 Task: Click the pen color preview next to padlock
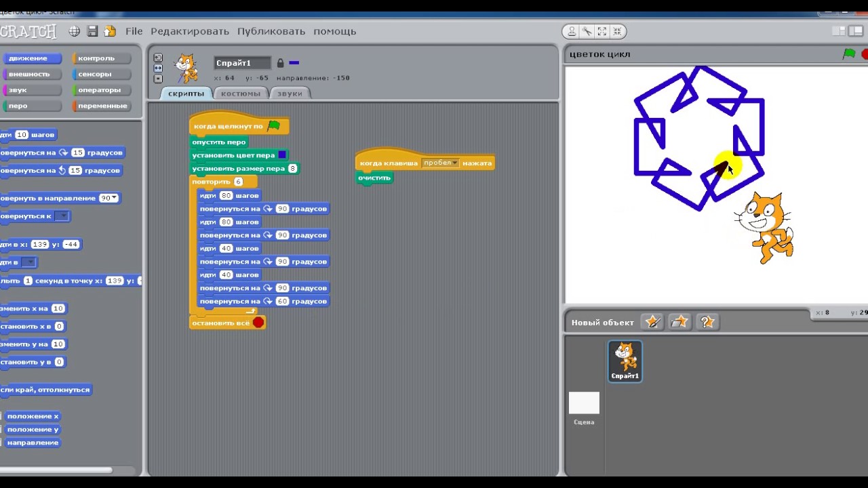click(294, 63)
